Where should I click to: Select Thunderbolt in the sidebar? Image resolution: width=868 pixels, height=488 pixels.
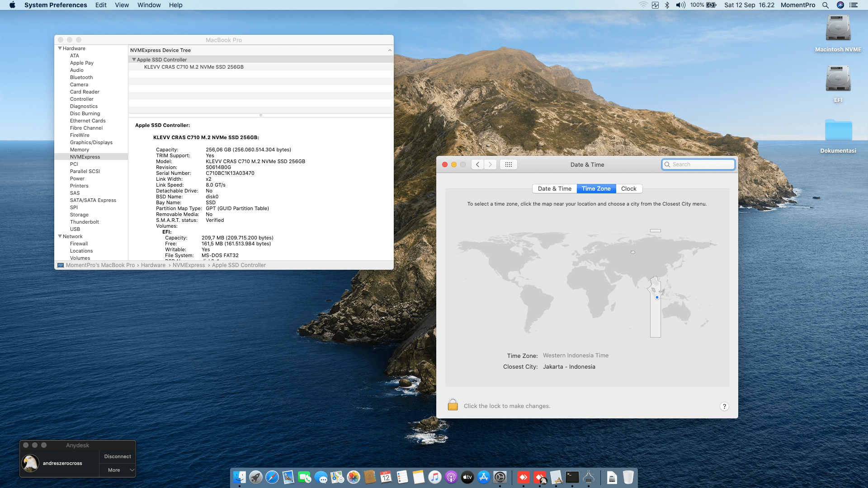click(85, 222)
